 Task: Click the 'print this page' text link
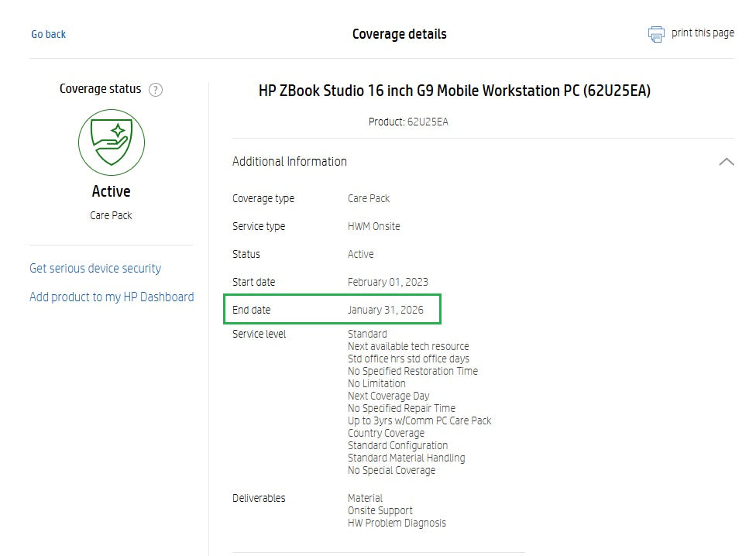703,33
